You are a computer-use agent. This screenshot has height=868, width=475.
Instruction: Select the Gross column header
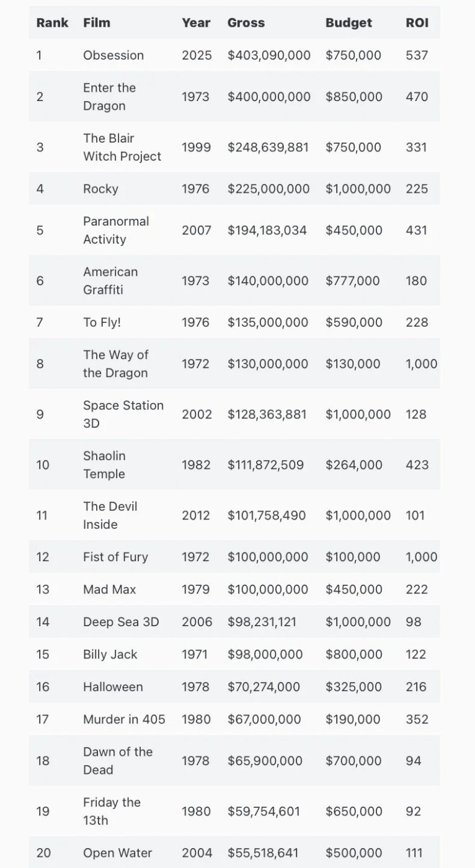[246, 23]
